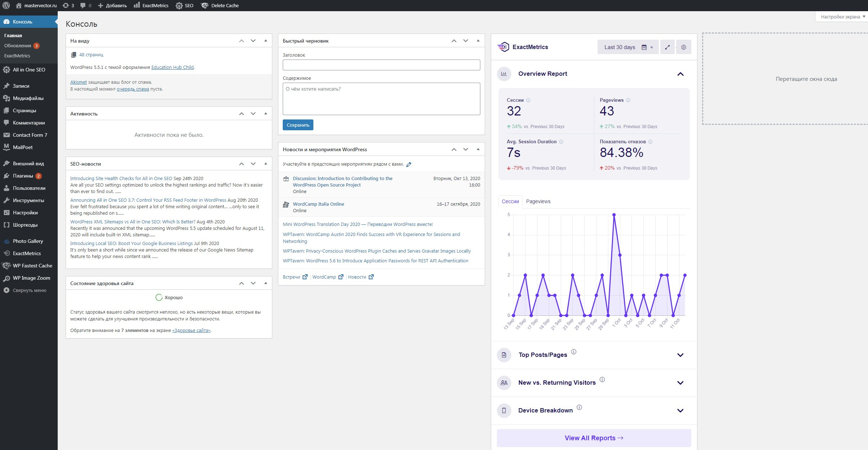The width and height of the screenshot is (868, 450).
Task: Click the WordPress logo in admin bar
Action: [x=6, y=5]
